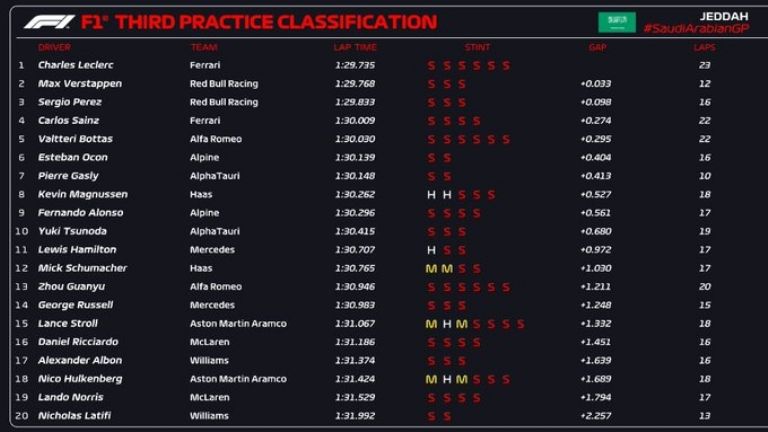Click the hard tyre icon in Lance Stroll's stint
The height and width of the screenshot is (432, 768).
(446, 324)
